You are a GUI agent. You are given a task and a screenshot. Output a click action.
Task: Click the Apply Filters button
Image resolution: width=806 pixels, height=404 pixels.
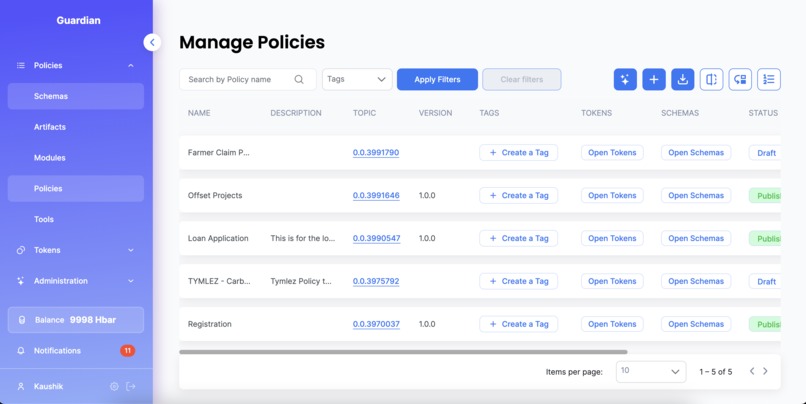437,80
